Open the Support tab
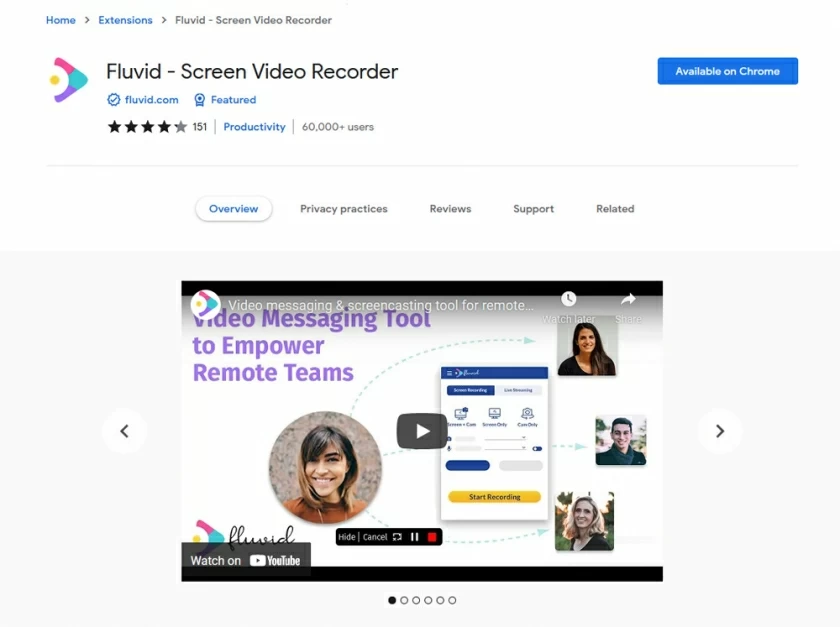Image resolution: width=840 pixels, height=627 pixels. point(533,209)
